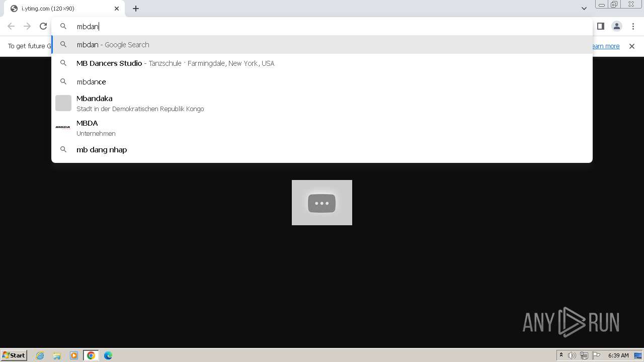This screenshot has height=362, width=644.
Task: Reload the page with the refresh icon
Action: (43, 26)
